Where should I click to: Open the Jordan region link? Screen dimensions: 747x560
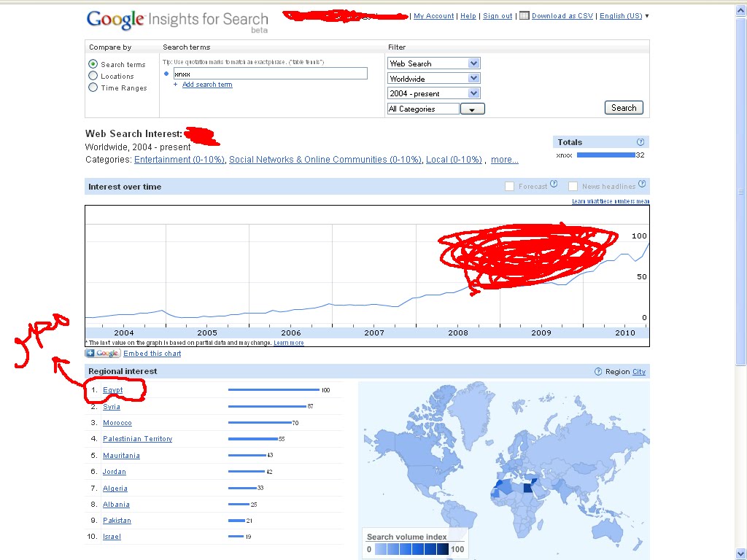click(115, 472)
